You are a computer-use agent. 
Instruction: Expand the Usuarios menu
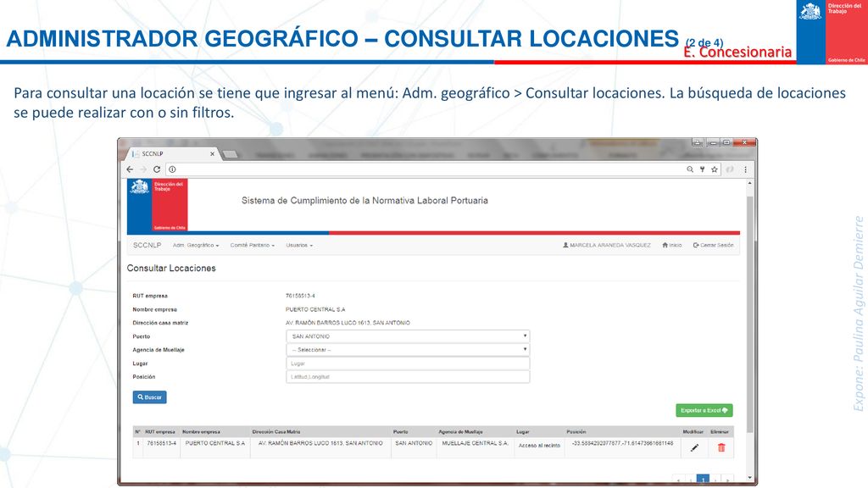(x=299, y=245)
